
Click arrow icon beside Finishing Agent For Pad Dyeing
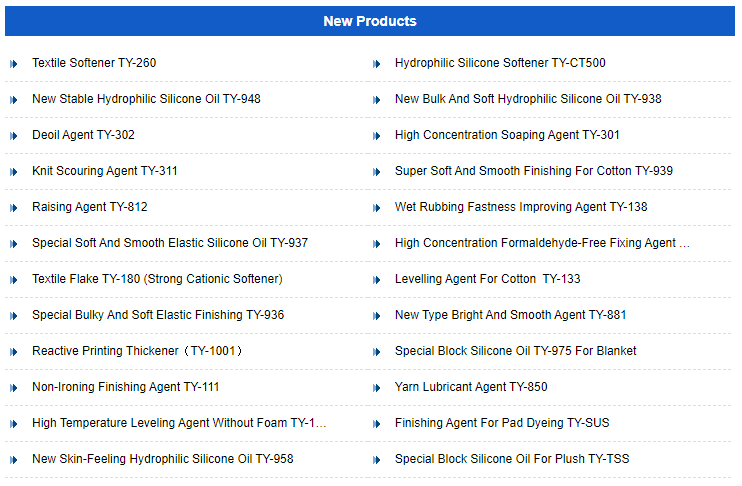click(x=377, y=424)
